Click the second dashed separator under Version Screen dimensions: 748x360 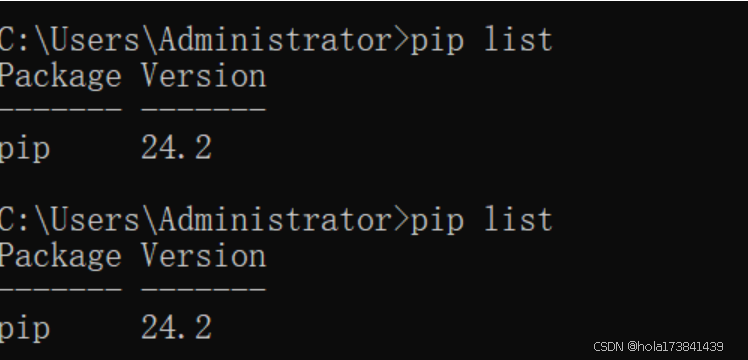(204, 289)
